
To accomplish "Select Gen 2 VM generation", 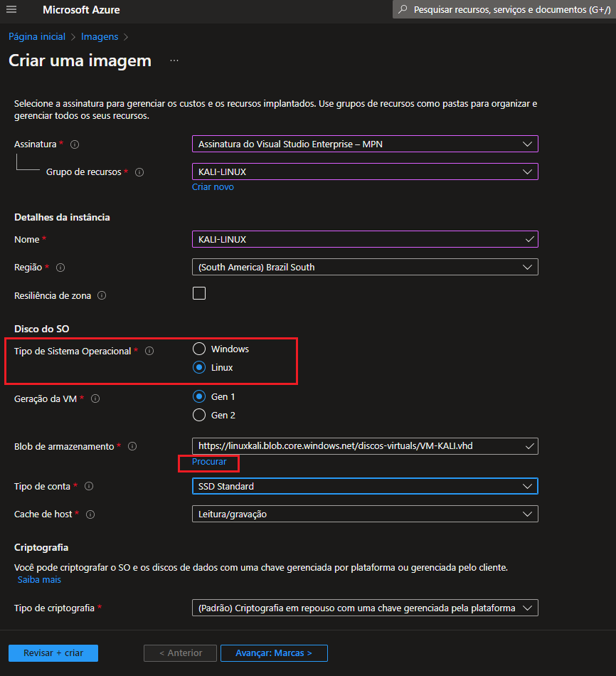I will point(199,415).
